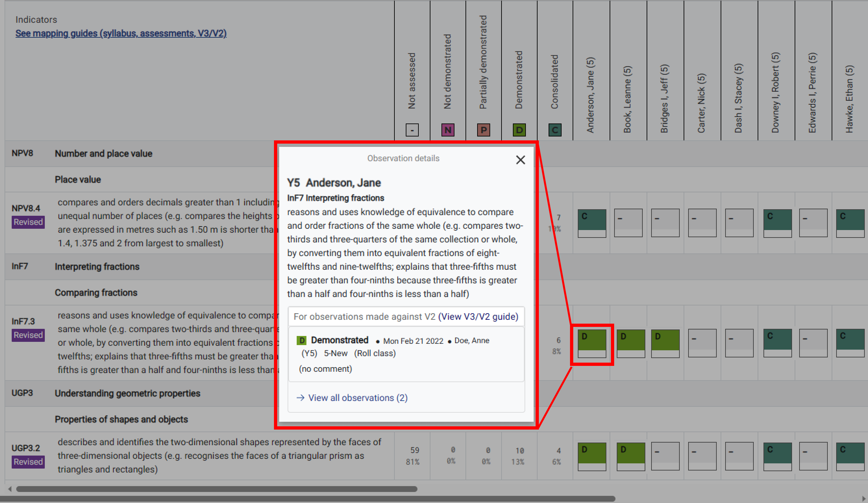Screen dimensions: 868x503
Task: Click the Demonstrated D legend icon
Action: (519, 130)
